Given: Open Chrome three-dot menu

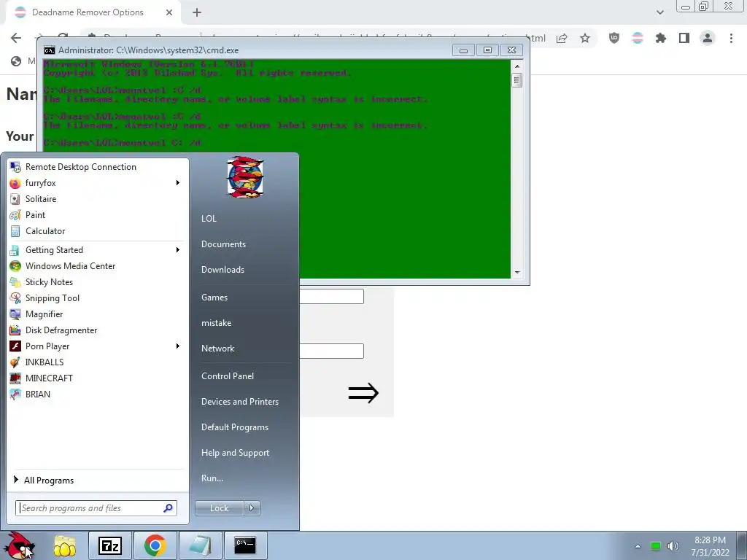Looking at the screenshot, I should coord(731,38).
